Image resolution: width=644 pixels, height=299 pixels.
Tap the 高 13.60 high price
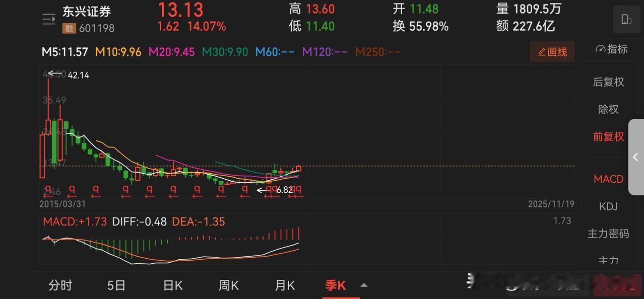point(311,9)
